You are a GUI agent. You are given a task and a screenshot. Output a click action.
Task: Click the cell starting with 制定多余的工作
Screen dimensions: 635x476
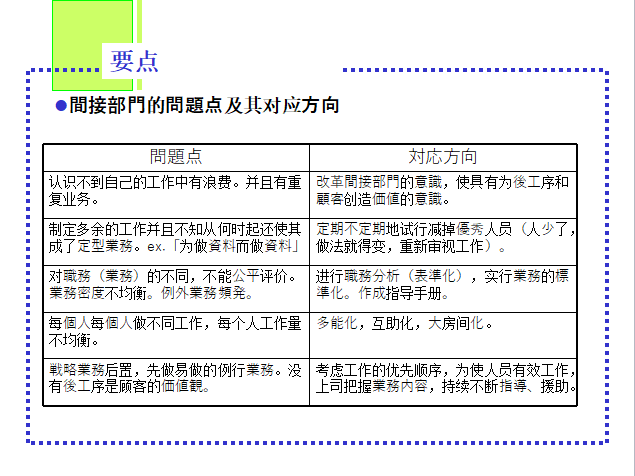[x=176, y=236]
